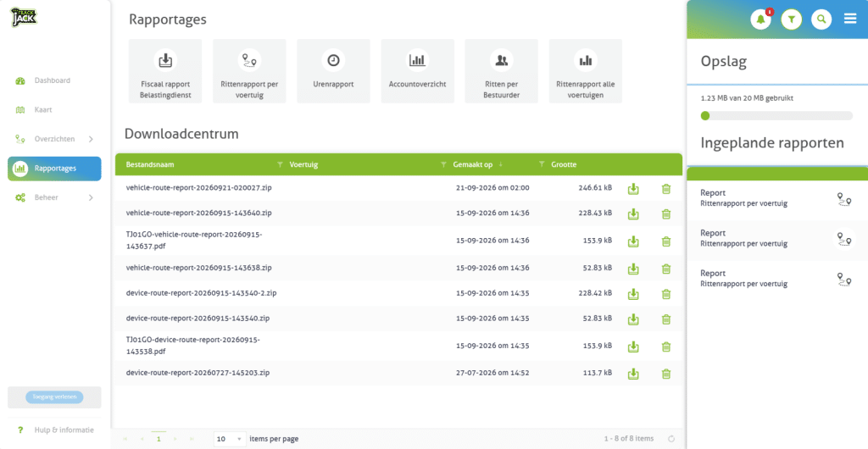This screenshot has width=868, height=449.
Task: Delete TJ01GO-vehicle-route-report pdf file
Action: [x=666, y=241]
